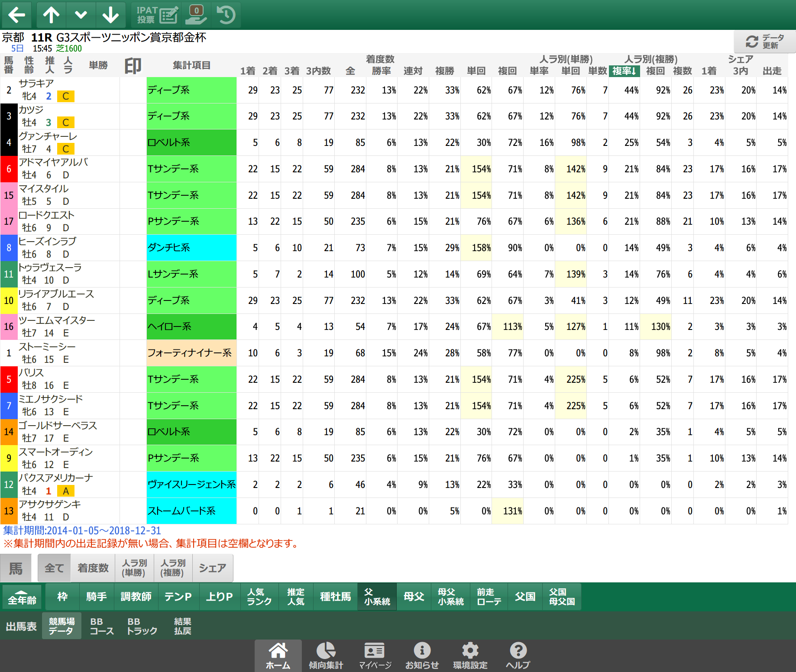The image size is (796, 672).
Task: Click the down chevron icon
Action: pyautogui.click(x=81, y=15)
